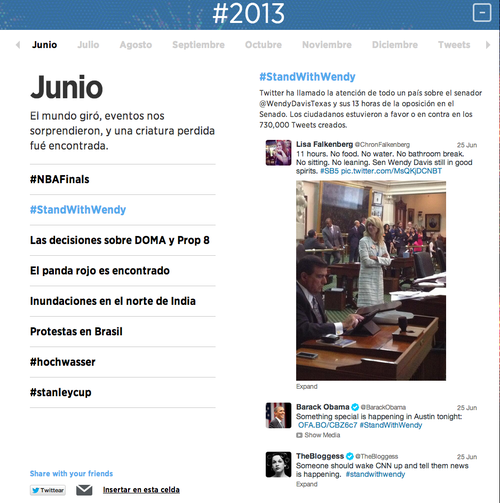Screen dimensions: 500x503
Task: Click the #2013 header title
Action: [x=249, y=14]
